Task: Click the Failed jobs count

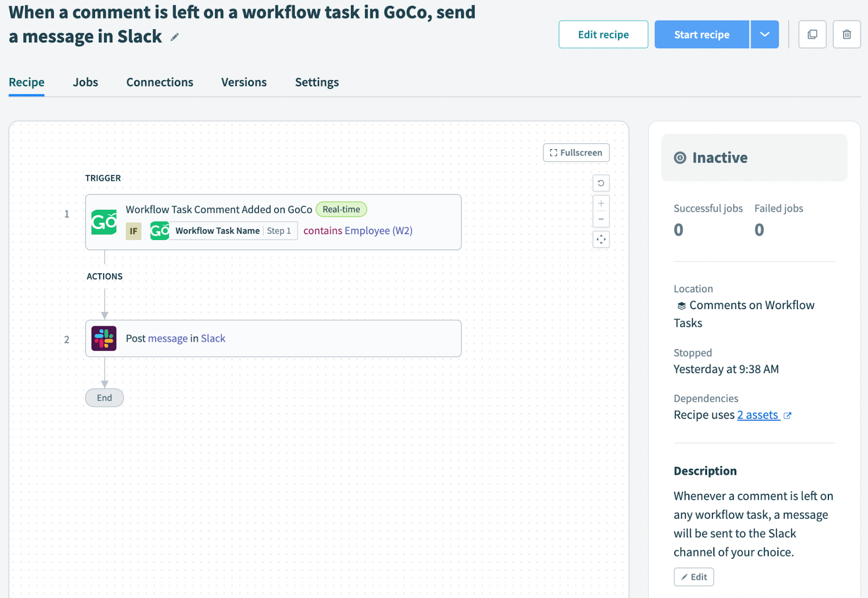Action: click(x=759, y=230)
